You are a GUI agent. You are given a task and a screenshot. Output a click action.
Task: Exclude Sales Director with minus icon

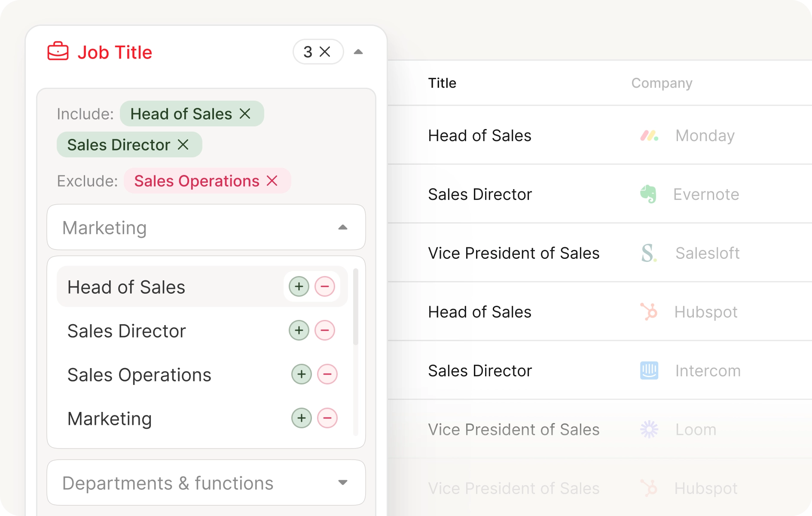325,331
